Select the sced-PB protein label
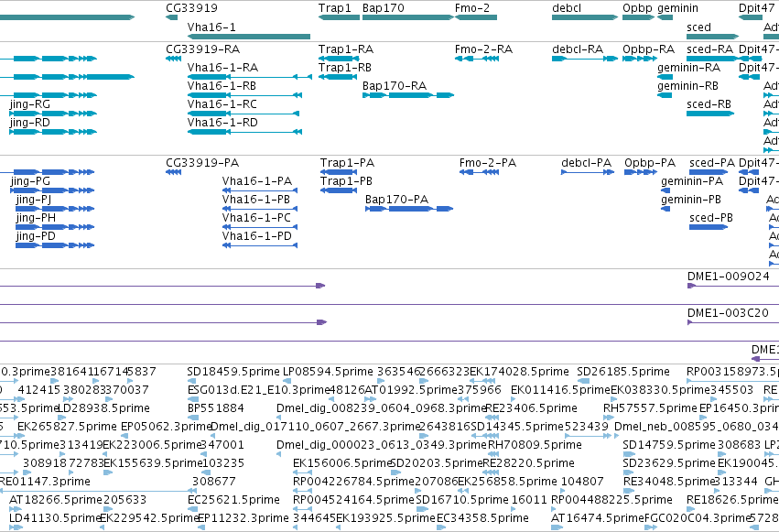This screenshot has width=779, height=532. pos(711,218)
